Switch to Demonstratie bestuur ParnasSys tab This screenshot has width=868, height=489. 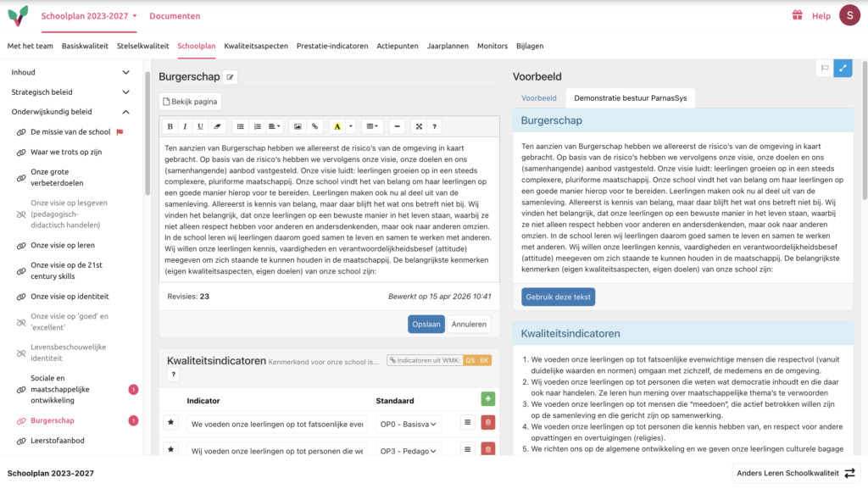tap(630, 98)
